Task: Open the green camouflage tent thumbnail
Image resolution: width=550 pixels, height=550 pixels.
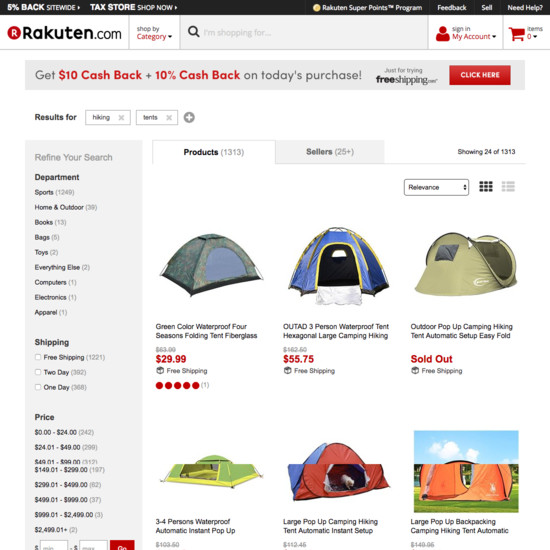Action: coord(211,264)
